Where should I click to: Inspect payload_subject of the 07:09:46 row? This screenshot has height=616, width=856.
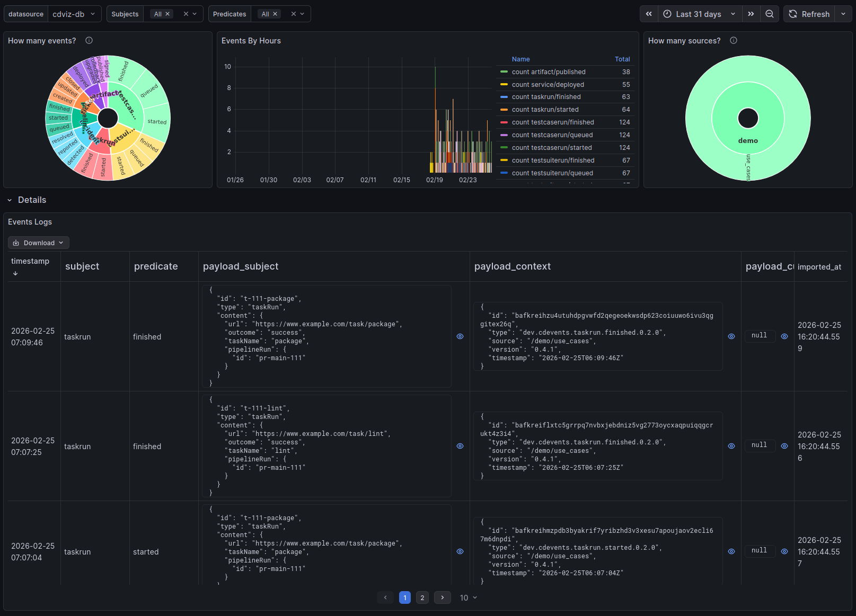(460, 336)
